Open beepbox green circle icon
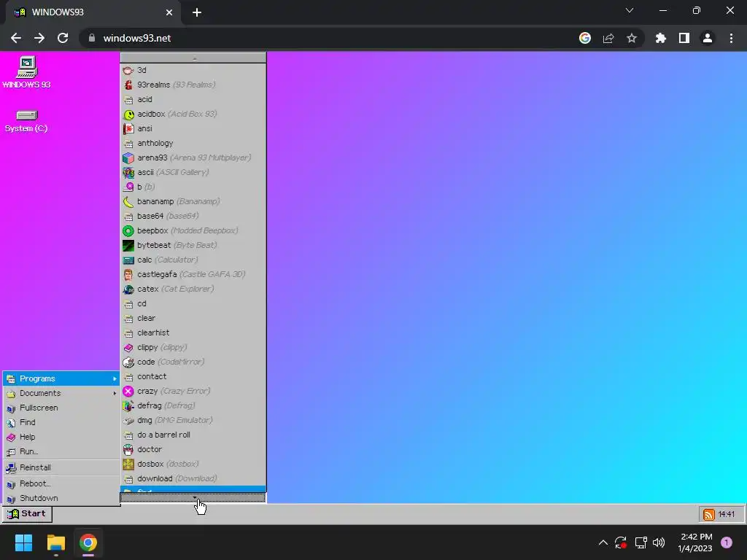747x560 pixels. tap(128, 231)
